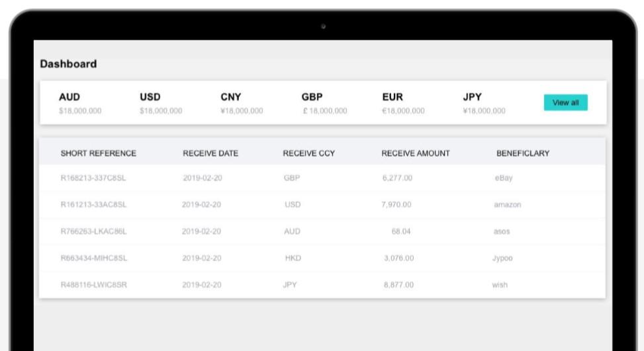Click the date in the Jypoo row
Image resolution: width=644 pixels, height=351 pixels.
pyautogui.click(x=202, y=258)
